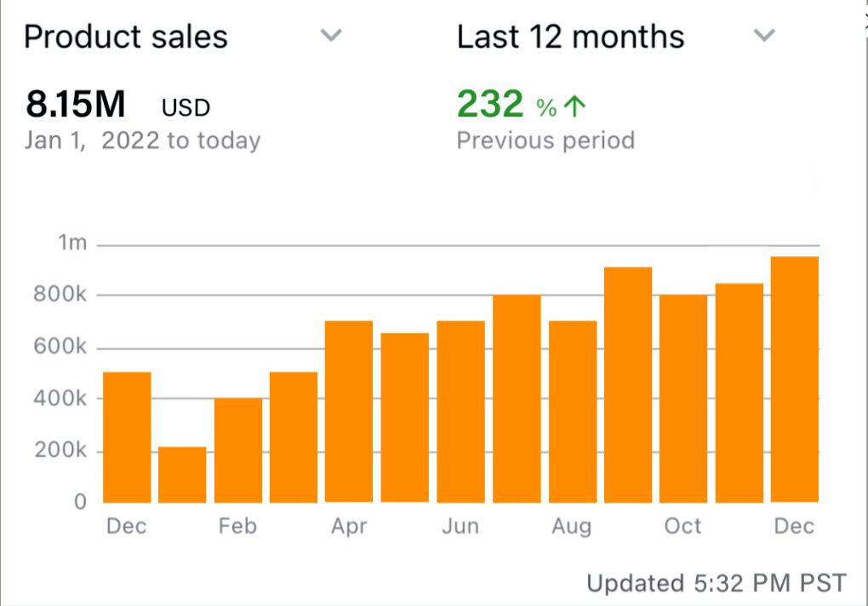The width and height of the screenshot is (868, 606).
Task: Select the last December bar
Action: pos(795,380)
